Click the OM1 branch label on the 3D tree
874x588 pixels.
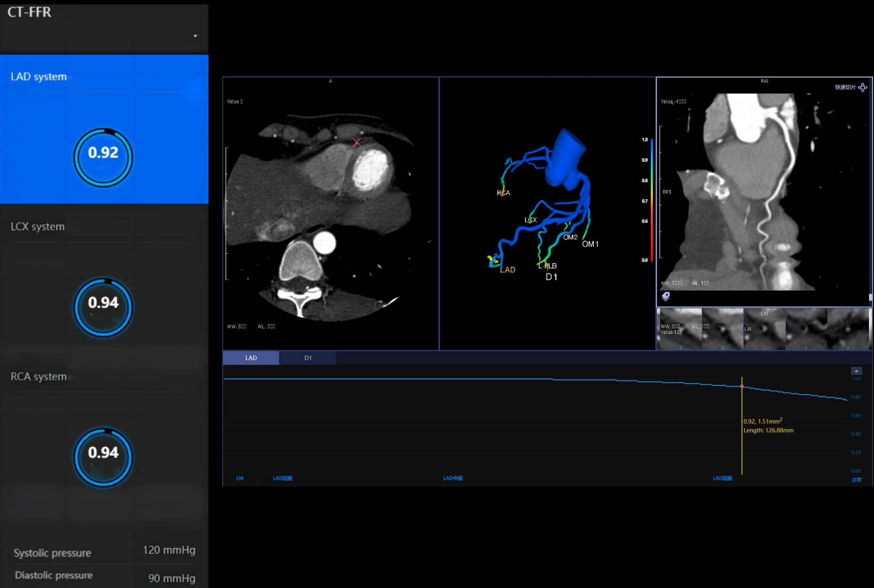pos(590,244)
